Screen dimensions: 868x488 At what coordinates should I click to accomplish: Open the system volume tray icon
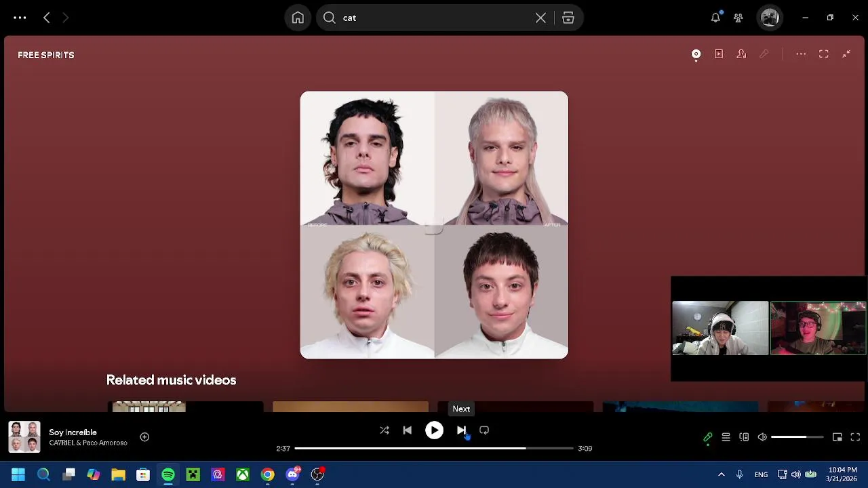point(796,474)
